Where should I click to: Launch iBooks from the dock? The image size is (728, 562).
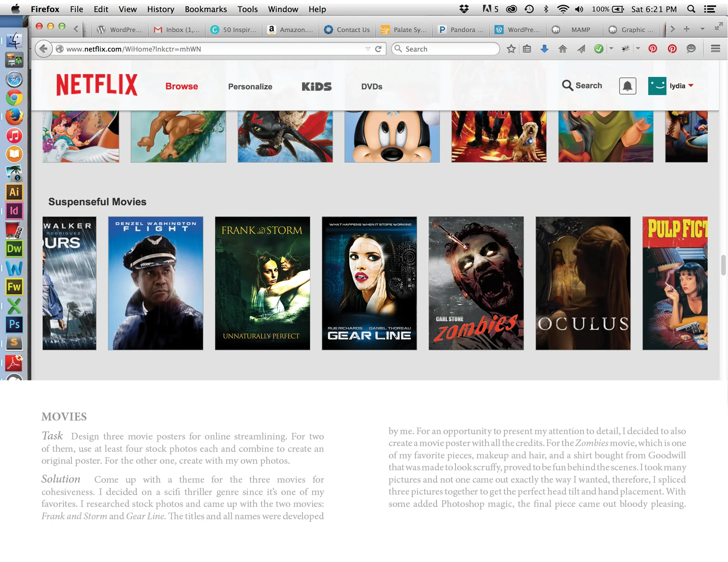14,154
